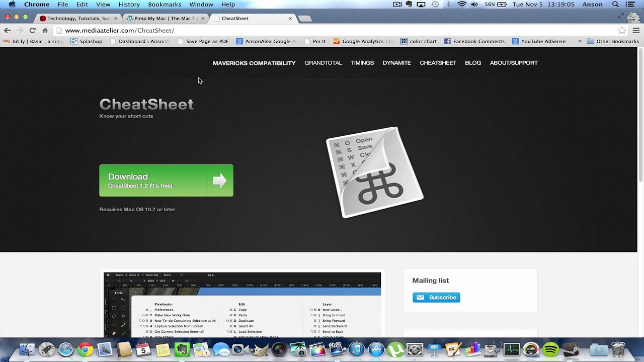Screen dimensions: 644x362
Task: Open the AnsonAlex Google bookmark
Action: [x=266, y=41]
